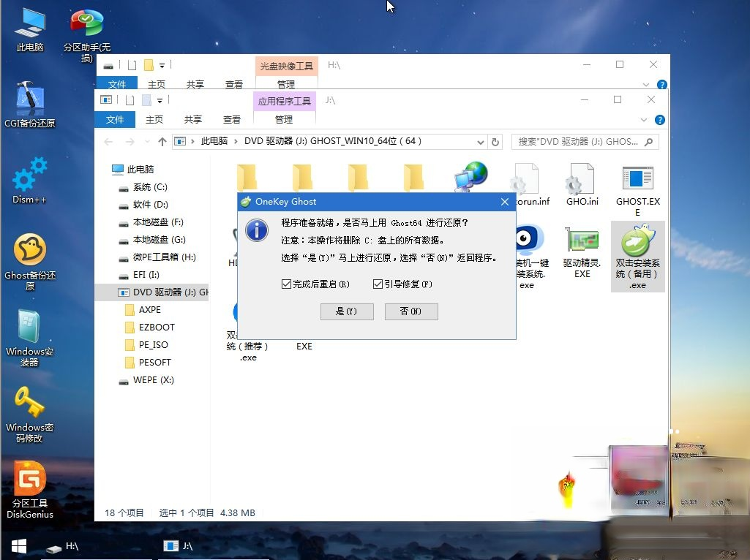
Task: Select 装机一键装系统.exe file icon
Action: (530, 257)
